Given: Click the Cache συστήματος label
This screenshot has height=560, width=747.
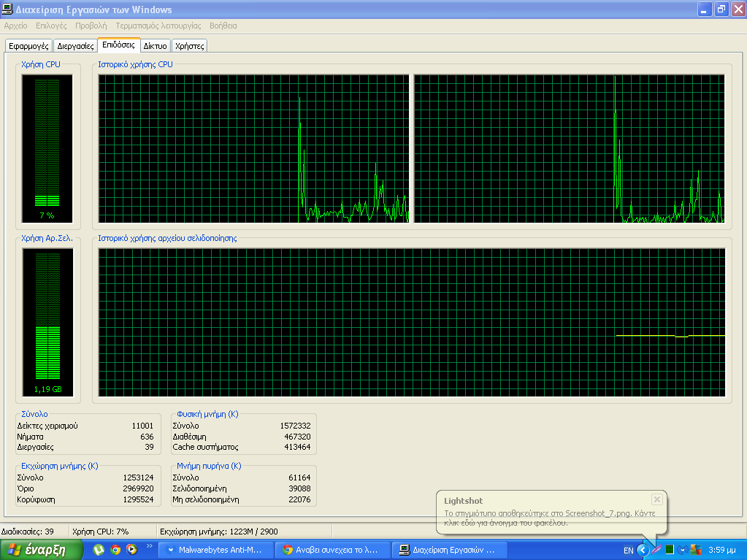Looking at the screenshot, I should pos(205,447).
